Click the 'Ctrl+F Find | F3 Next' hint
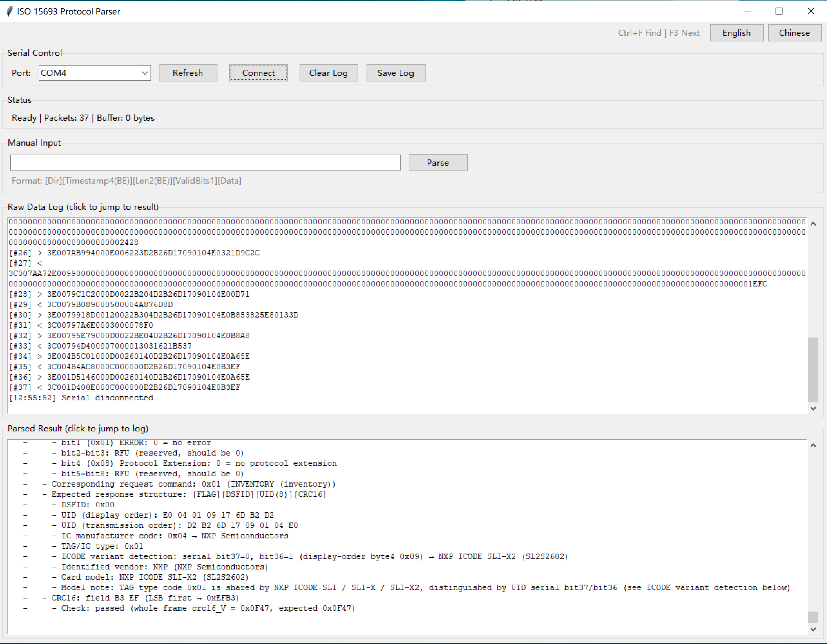The width and height of the screenshot is (827, 644). tap(659, 33)
